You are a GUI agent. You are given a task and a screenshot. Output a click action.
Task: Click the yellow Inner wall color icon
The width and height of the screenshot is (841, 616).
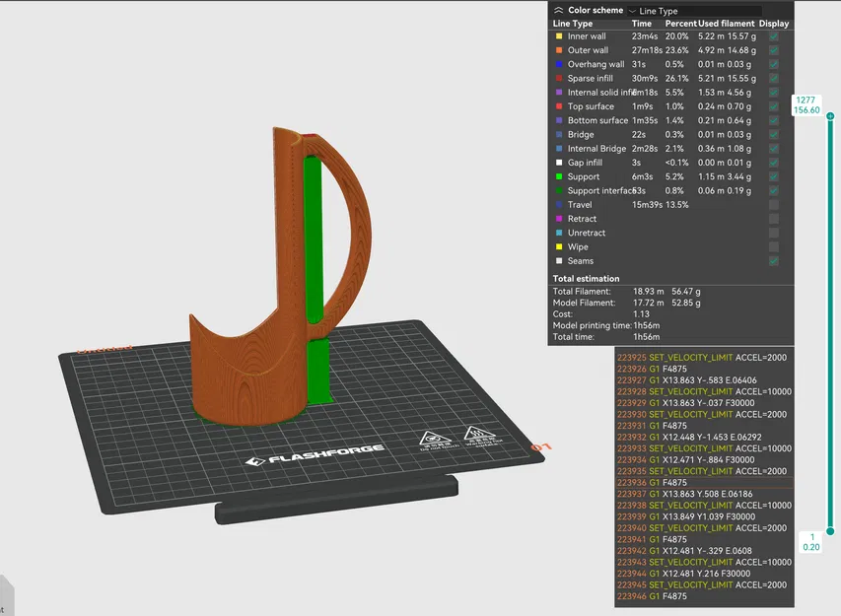(559, 36)
